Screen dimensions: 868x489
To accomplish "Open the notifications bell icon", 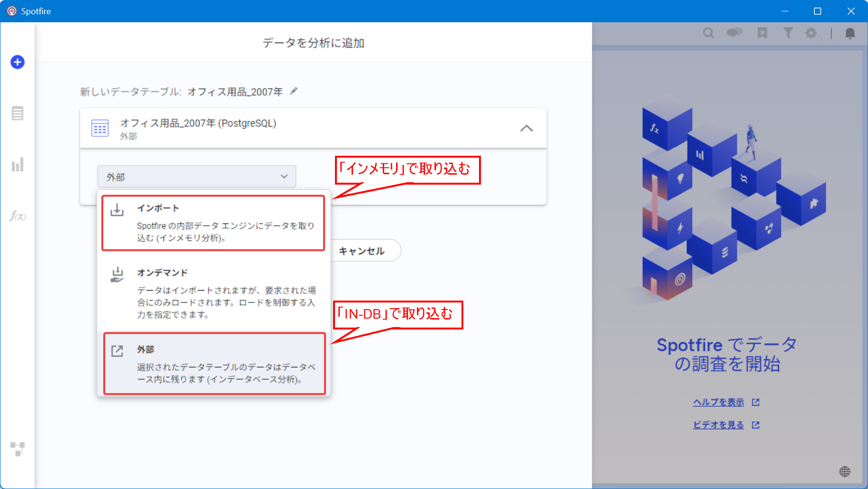I will (850, 33).
